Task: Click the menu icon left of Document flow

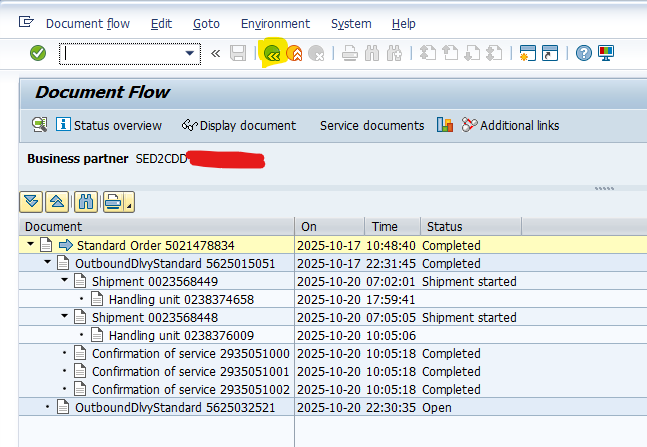Action: 26,21
